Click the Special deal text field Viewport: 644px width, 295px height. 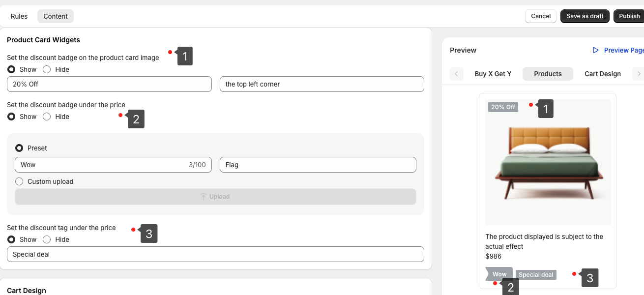tap(215, 254)
